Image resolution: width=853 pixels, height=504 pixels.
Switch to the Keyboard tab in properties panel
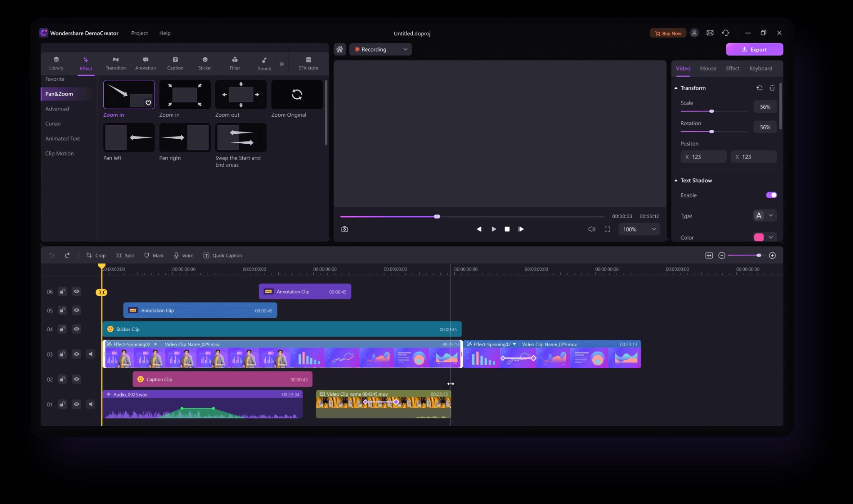pos(761,68)
